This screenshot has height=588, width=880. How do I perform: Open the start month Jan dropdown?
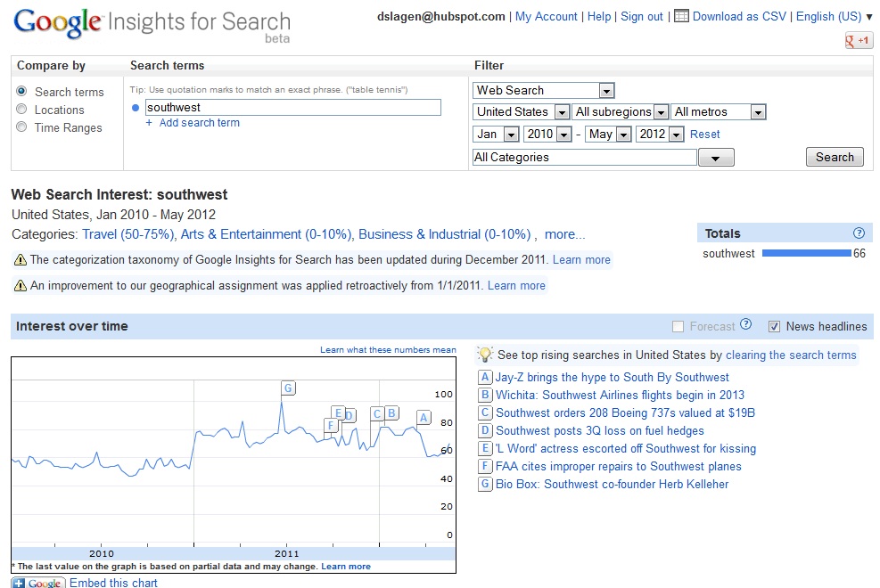(496, 134)
